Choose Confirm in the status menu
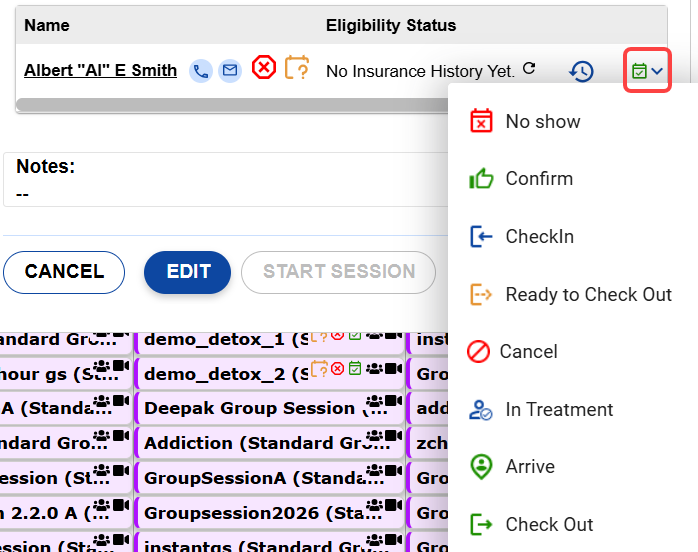The image size is (698, 552). [x=539, y=179]
